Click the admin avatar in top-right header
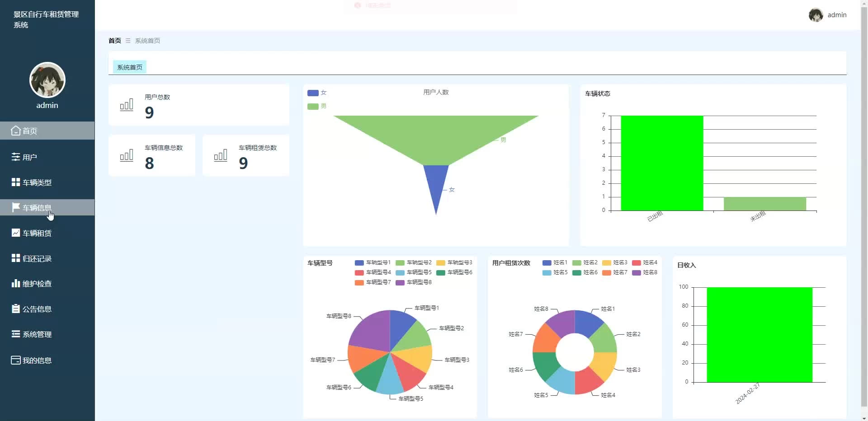The image size is (868, 421). pos(816,15)
